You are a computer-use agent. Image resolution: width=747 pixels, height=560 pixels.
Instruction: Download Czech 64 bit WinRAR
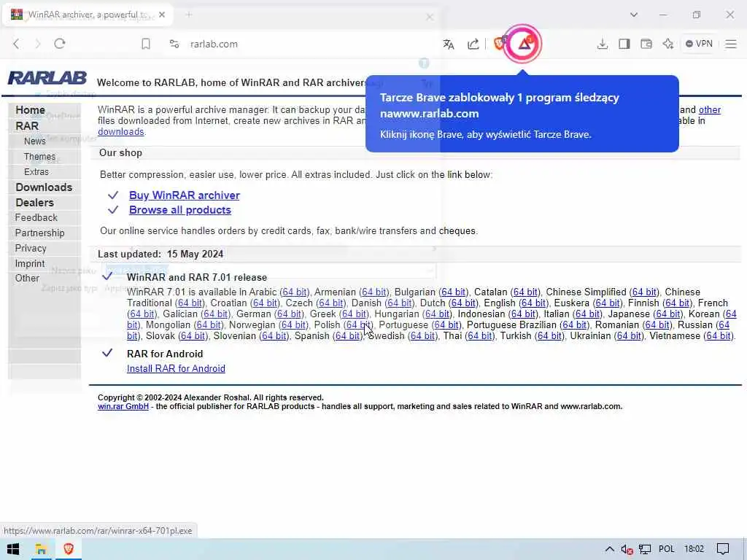(x=330, y=303)
